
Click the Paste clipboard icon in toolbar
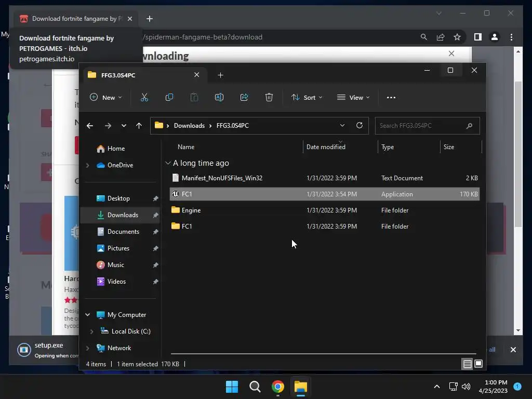(x=194, y=97)
